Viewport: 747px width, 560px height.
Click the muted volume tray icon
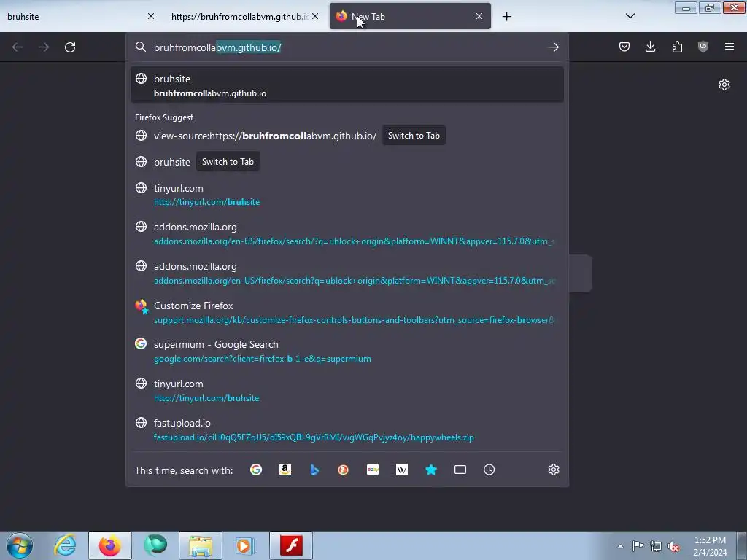pos(673,546)
